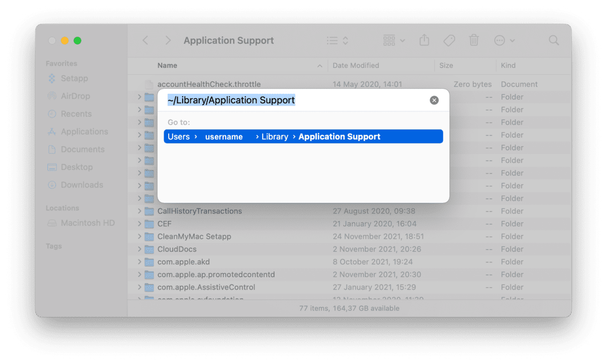Clear the Go to path field
The image size is (607, 364).
434,100
